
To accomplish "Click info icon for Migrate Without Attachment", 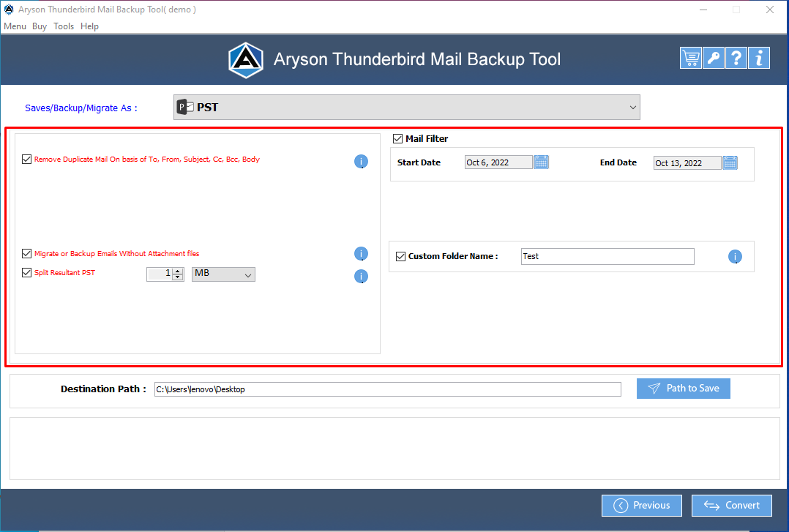I will (x=361, y=254).
